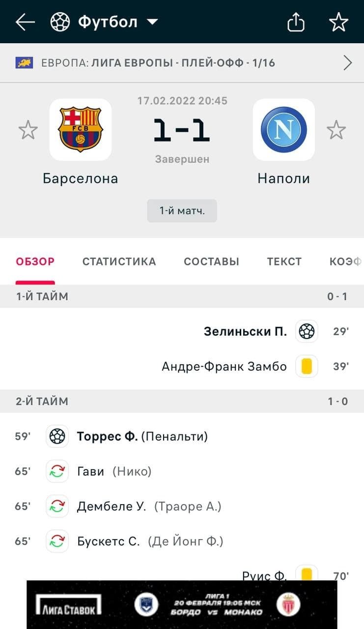Tap the back arrow icon

pyautogui.click(x=25, y=22)
